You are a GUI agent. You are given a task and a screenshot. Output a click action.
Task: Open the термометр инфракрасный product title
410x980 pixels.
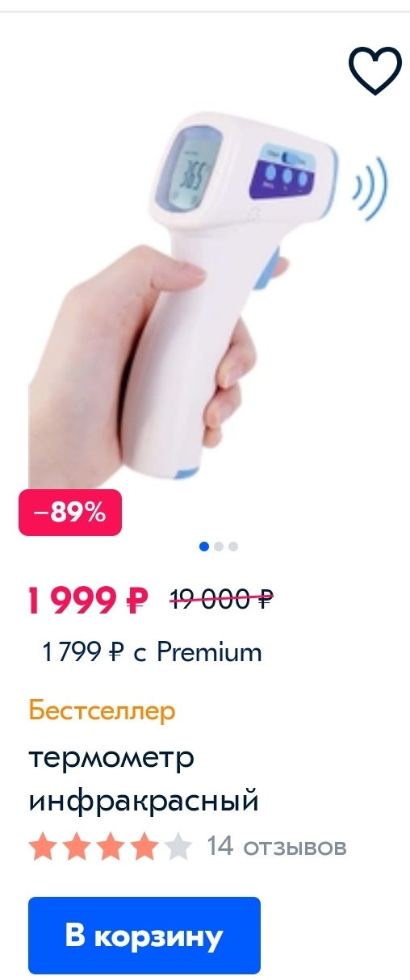(x=144, y=780)
